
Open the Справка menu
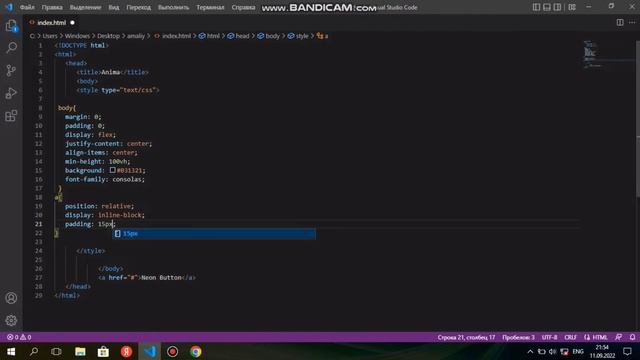pyautogui.click(x=243, y=7)
